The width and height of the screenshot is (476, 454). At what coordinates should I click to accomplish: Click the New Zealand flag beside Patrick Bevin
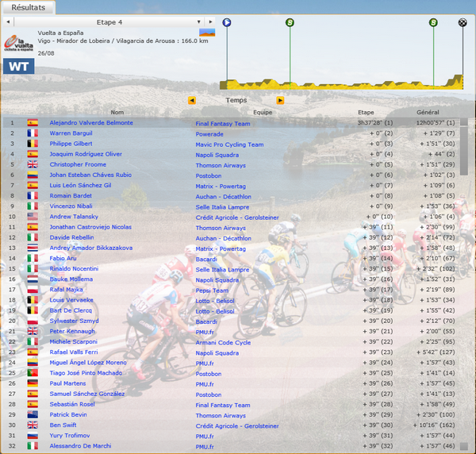(x=33, y=414)
